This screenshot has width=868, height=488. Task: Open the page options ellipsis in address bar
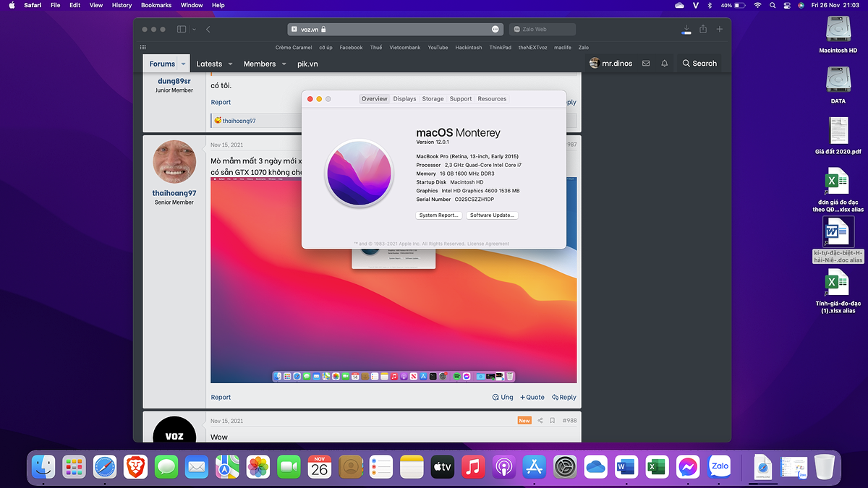point(495,29)
